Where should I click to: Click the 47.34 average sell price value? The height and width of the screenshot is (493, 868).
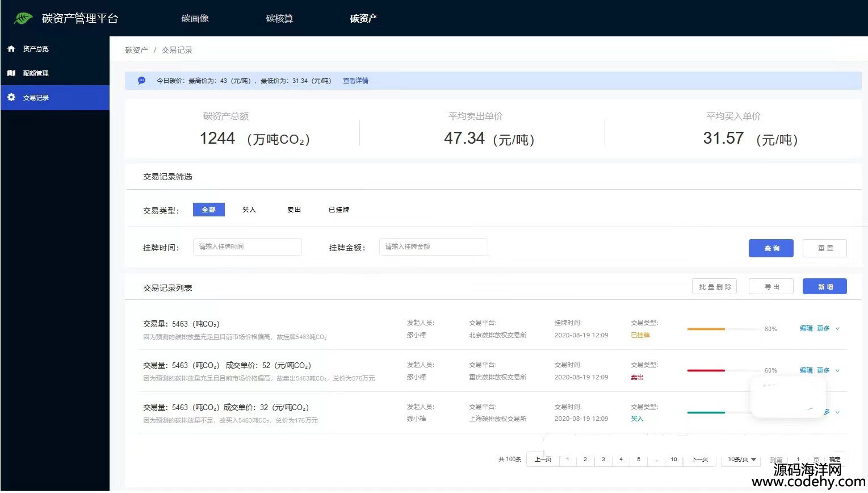464,138
